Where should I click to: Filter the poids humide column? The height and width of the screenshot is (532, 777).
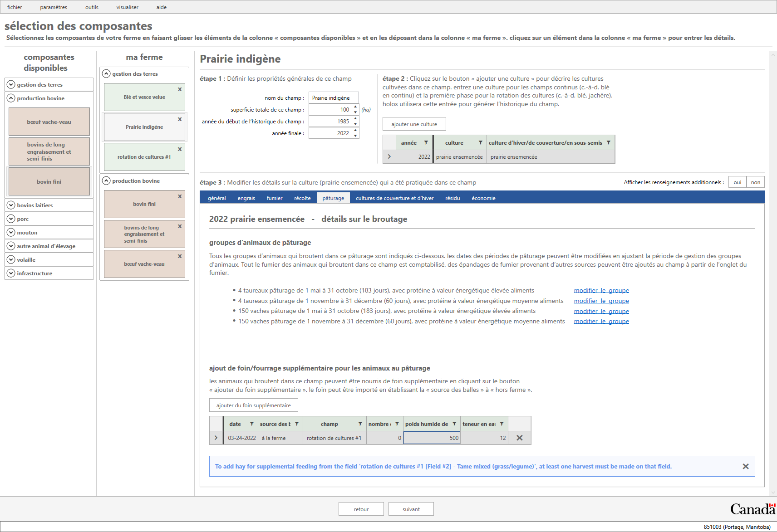[454, 424]
